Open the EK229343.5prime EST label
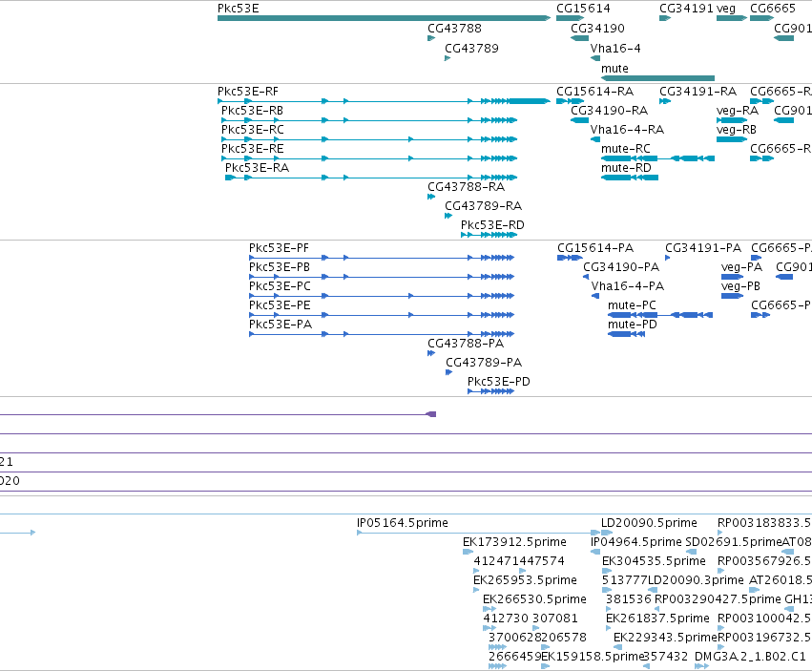 pos(665,638)
